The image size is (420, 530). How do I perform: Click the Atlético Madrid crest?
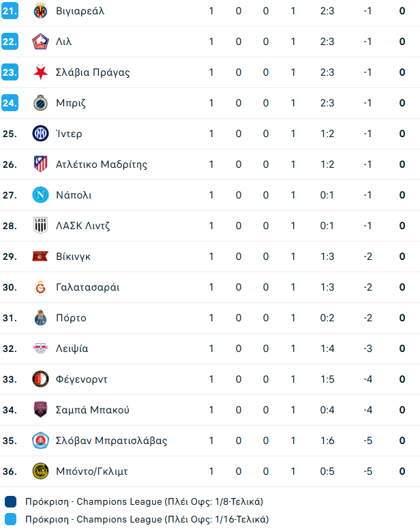(40, 164)
